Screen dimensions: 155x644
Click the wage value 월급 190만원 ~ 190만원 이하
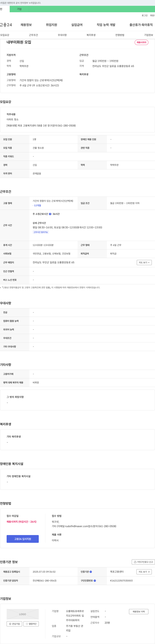coord(125,203)
